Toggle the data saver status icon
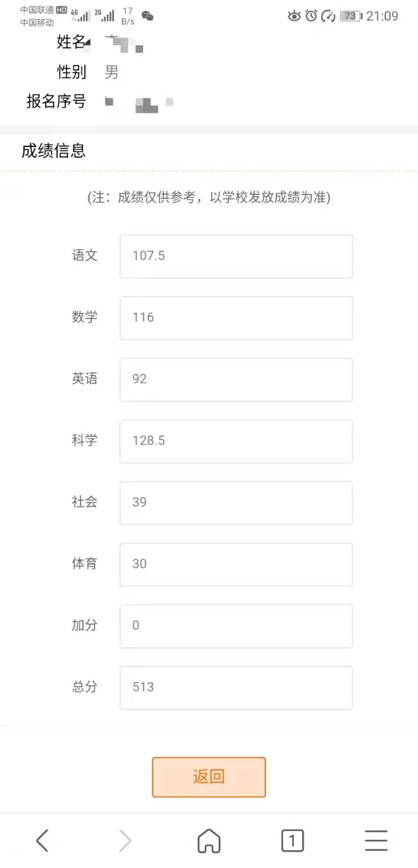 [x=329, y=16]
